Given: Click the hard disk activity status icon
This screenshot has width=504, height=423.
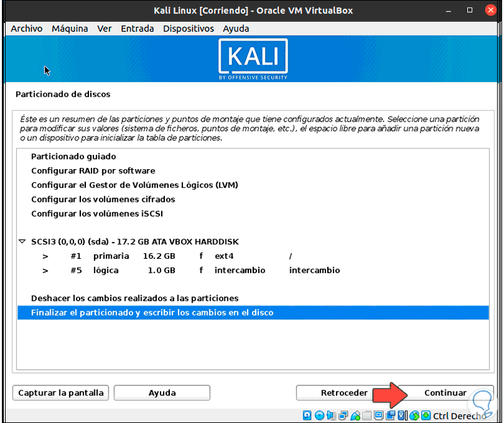Looking at the screenshot, I should (307, 415).
